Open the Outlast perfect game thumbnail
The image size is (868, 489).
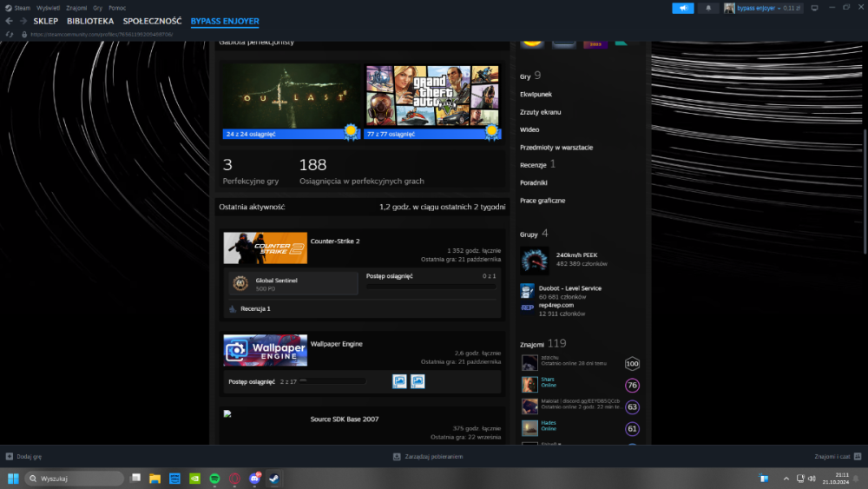click(x=291, y=96)
